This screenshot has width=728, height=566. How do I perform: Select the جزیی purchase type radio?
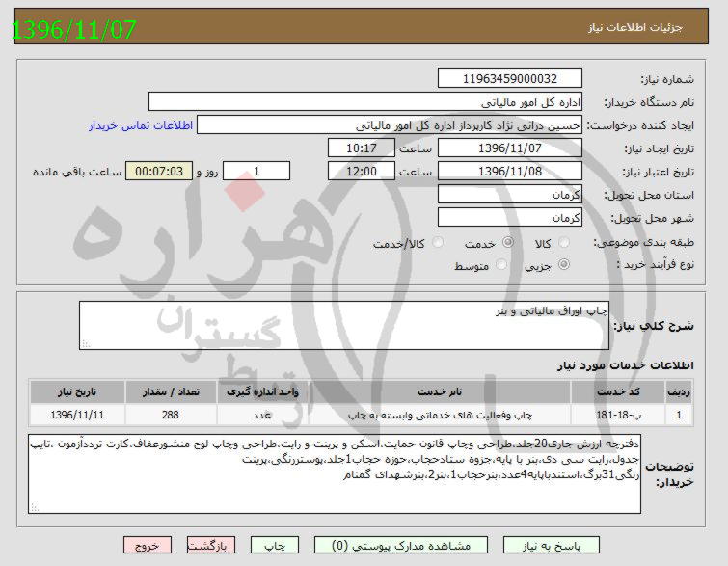[x=564, y=264]
